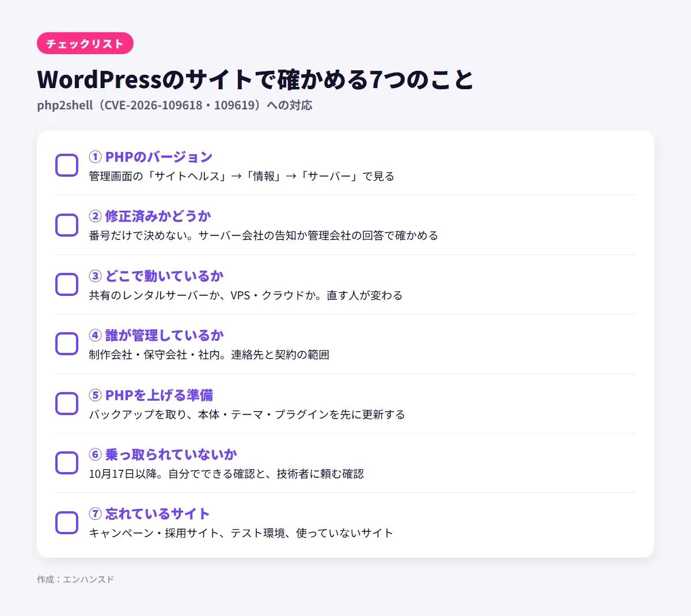Check the box for ① PHPのバージョン
691x616 pixels.
pos(67,165)
